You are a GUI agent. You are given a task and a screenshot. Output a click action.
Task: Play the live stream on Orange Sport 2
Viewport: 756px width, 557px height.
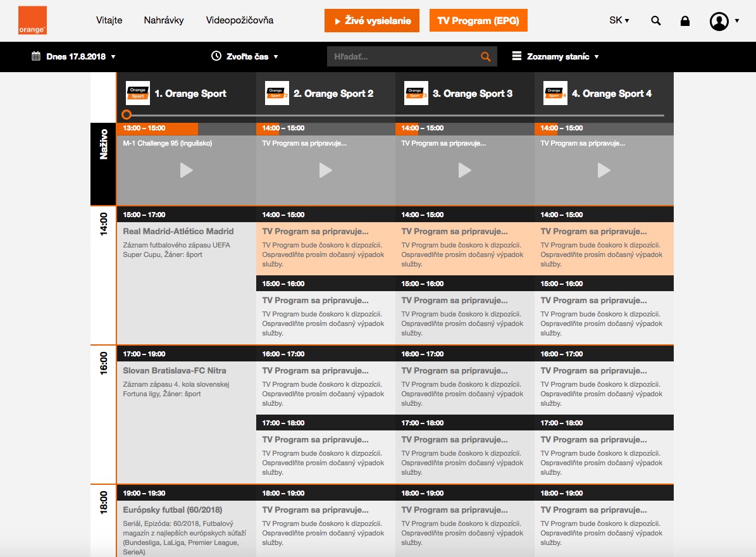pyautogui.click(x=325, y=170)
